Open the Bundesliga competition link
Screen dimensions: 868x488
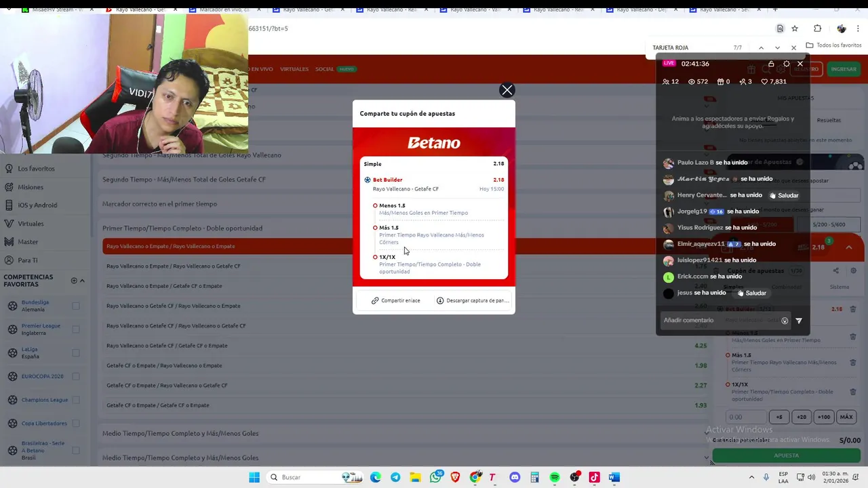35,302
